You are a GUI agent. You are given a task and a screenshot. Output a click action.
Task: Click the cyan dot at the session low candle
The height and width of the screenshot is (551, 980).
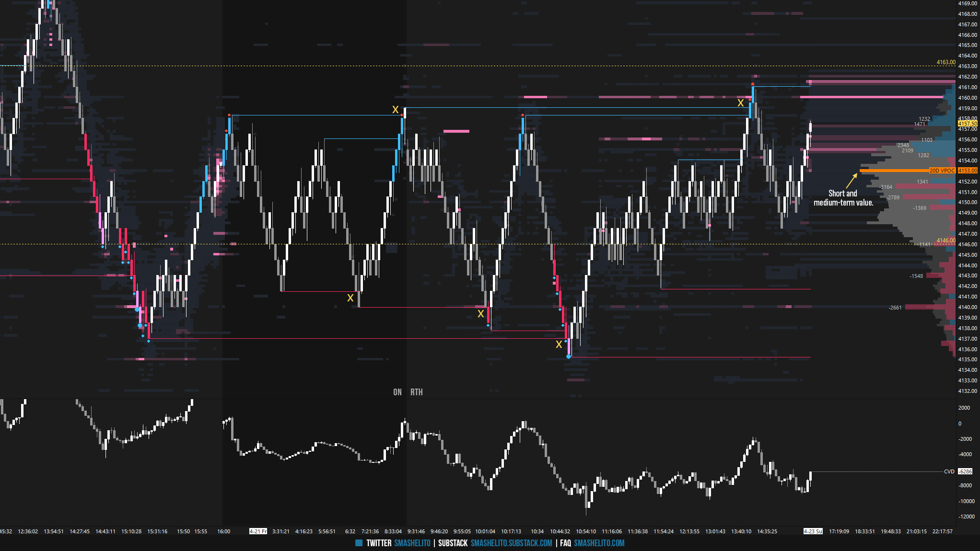[569, 356]
